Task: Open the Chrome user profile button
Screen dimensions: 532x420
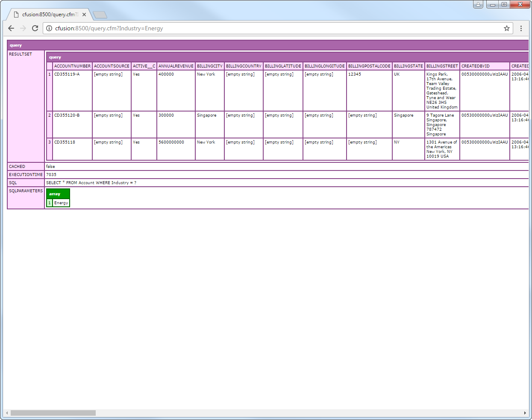Action: (478, 4)
